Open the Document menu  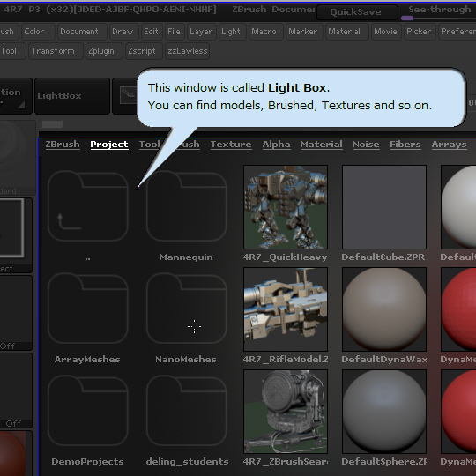pos(82,32)
